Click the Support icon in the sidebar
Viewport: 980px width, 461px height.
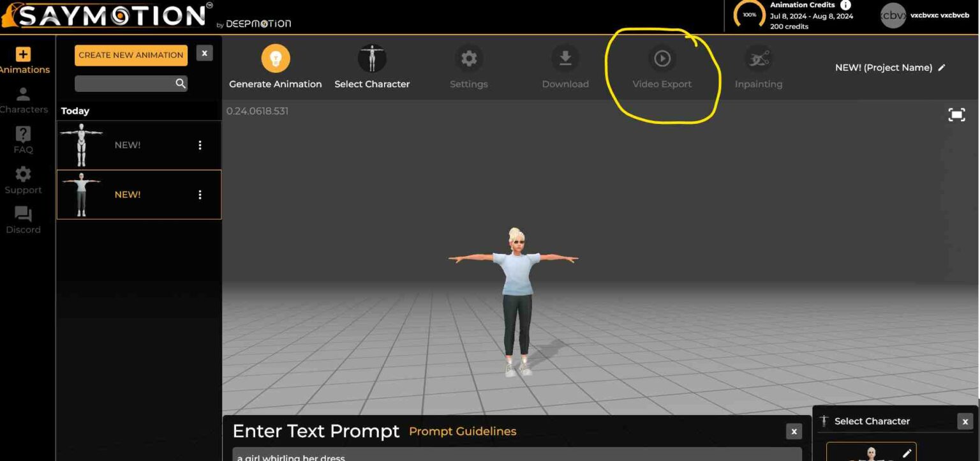tap(23, 174)
